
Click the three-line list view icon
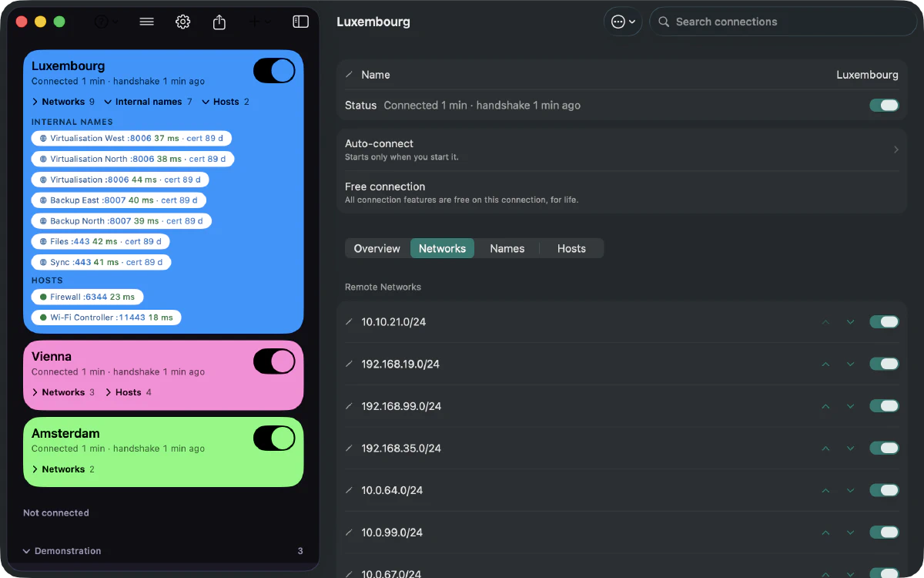(x=147, y=22)
